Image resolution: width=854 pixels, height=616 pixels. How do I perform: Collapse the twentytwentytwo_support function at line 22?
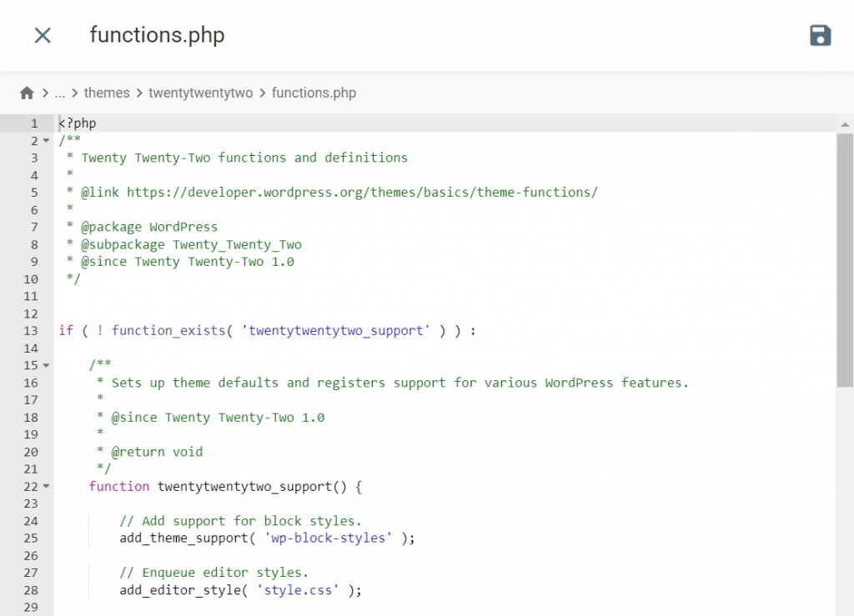tap(46, 486)
